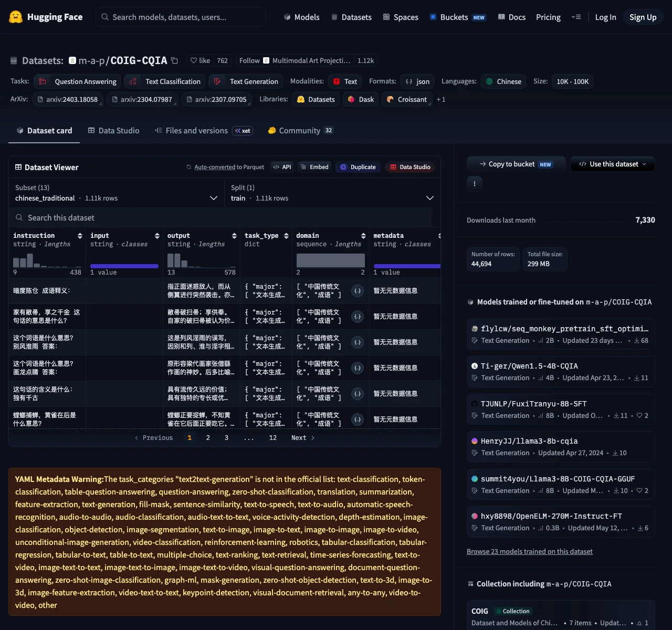Click the Embed button
The height and width of the screenshot is (630, 672).
pos(314,167)
